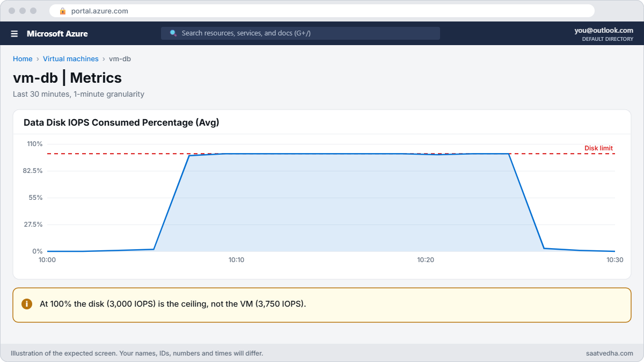Click the 110% y-axis label
The width and height of the screenshot is (644, 362).
point(35,144)
